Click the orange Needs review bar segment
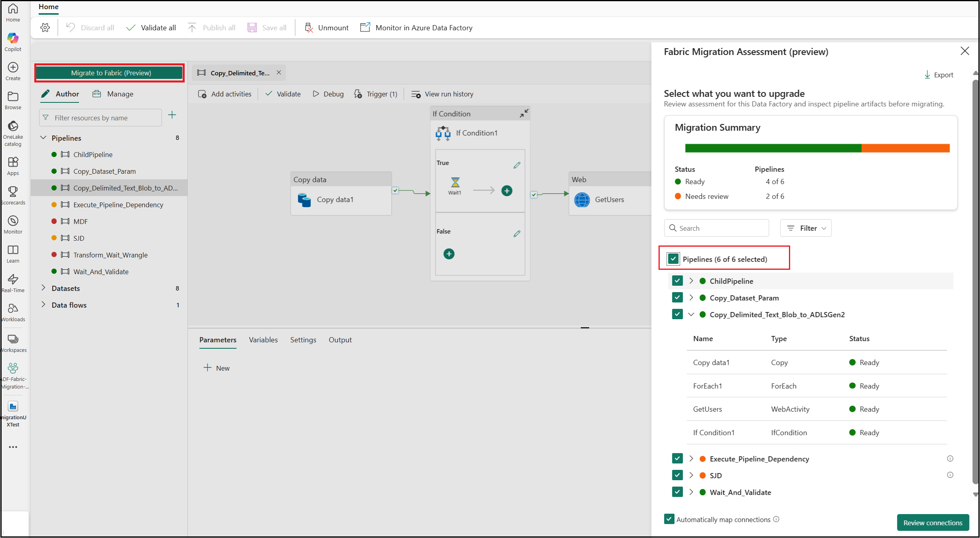The width and height of the screenshot is (980, 538). pyautogui.click(x=905, y=148)
